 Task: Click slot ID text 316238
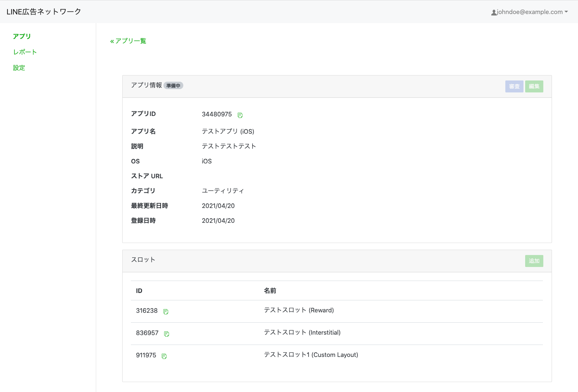click(x=147, y=311)
